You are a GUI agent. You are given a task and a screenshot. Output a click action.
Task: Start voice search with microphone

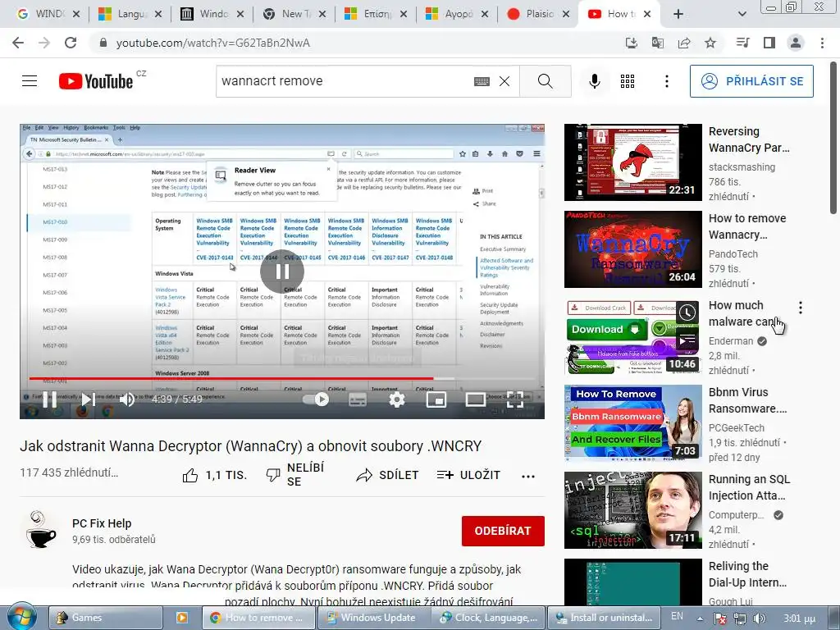coord(594,81)
